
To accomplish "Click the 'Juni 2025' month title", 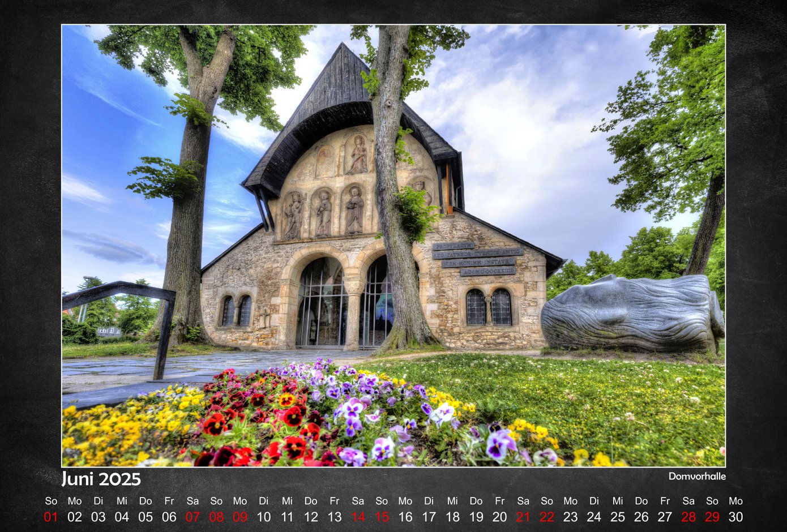I will coord(101,479).
